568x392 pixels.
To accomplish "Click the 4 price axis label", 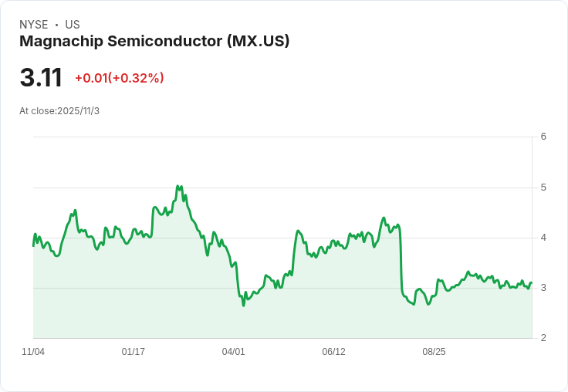I will (x=543, y=238).
